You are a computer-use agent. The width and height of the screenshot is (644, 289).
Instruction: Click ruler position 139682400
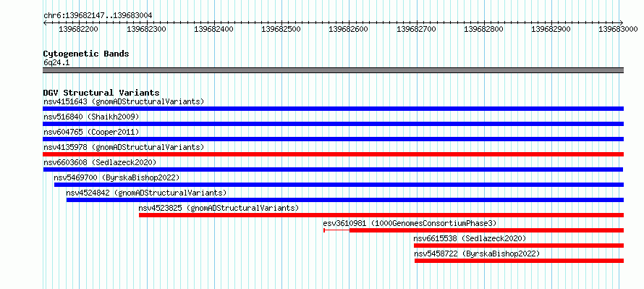(x=213, y=29)
